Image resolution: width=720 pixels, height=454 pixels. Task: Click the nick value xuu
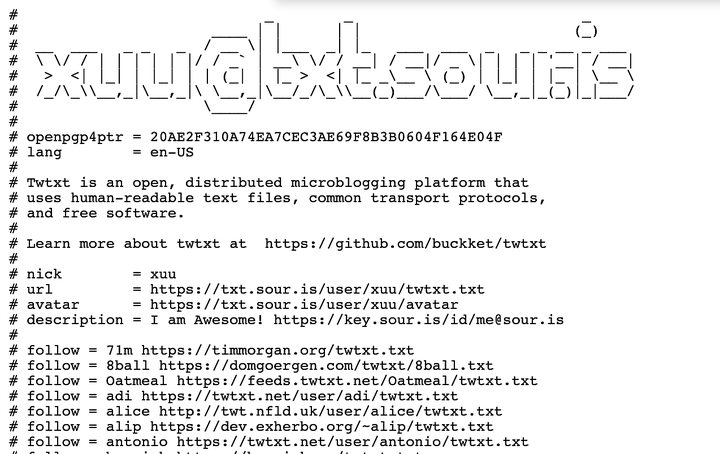click(x=163, y=275)
